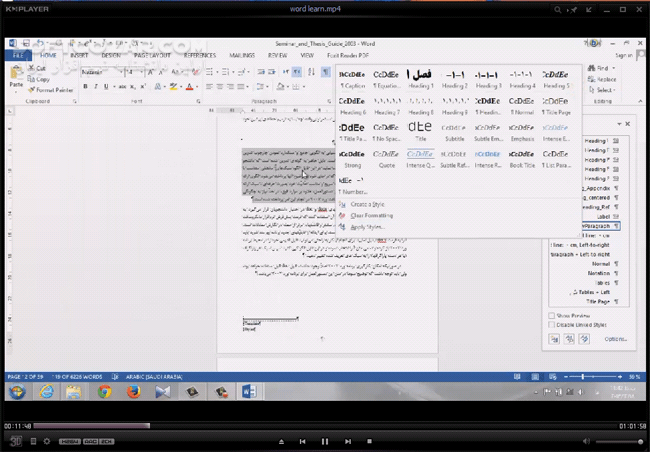
Task: Click Options link in Styles pane
Action: coord(617,339)
